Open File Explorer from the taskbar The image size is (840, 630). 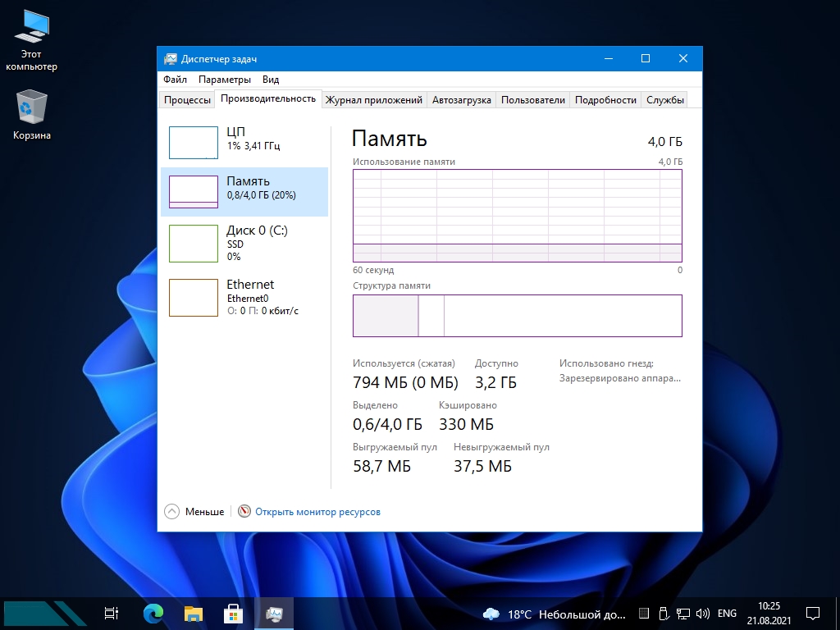194,614
